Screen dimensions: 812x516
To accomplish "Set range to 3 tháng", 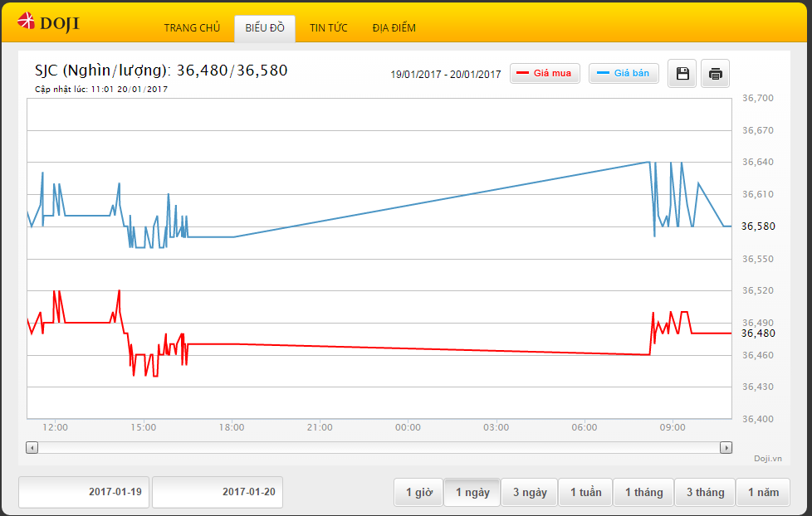I will click(706, 492).
